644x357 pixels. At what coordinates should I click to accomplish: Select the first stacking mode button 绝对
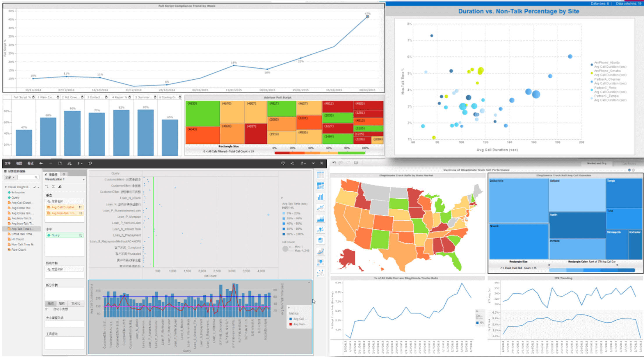point(51,304)
